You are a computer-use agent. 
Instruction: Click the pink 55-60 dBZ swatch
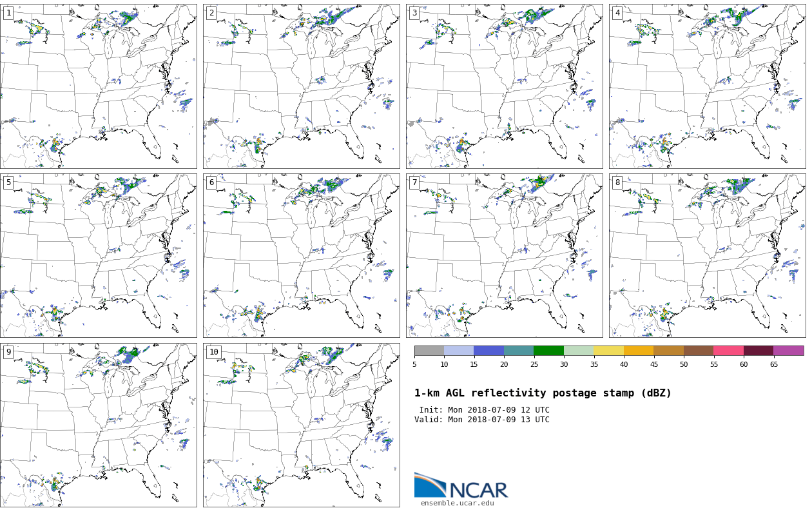(728, 351)
